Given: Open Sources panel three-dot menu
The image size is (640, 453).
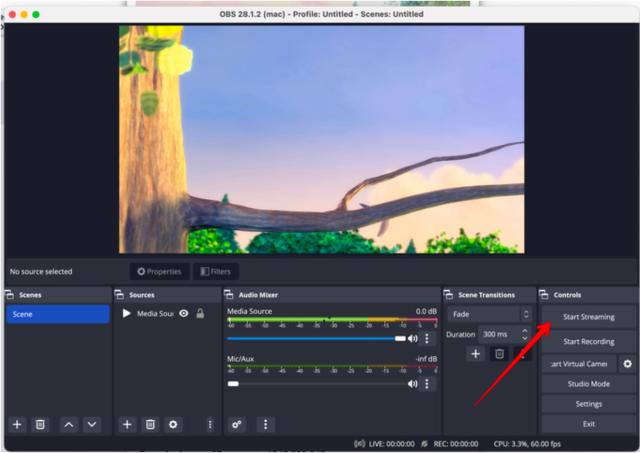Looking at the screenshot, I should click(210, 424).
